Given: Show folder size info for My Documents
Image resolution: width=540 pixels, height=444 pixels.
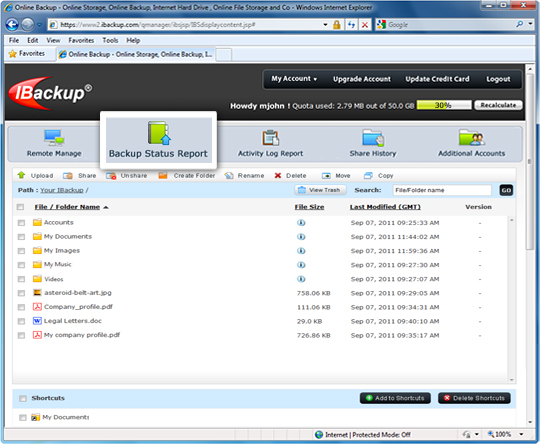Looking at the screenshot, I should pyautogui.click(x=301, y=237).
